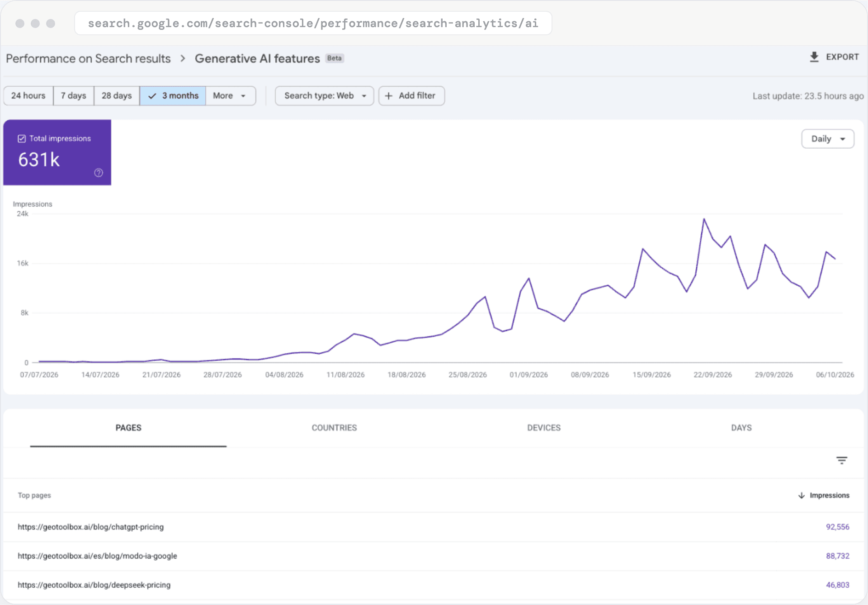Screen dimensions: 868x605
Task: Select the 24 hours date range
Action: tap(28, 96)
